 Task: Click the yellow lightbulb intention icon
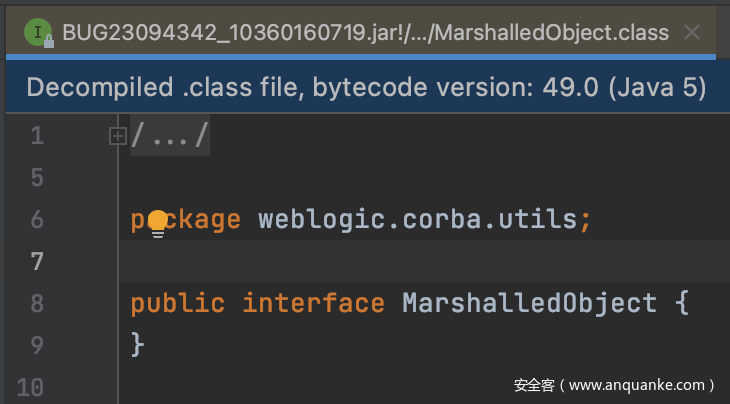[158, 224]
